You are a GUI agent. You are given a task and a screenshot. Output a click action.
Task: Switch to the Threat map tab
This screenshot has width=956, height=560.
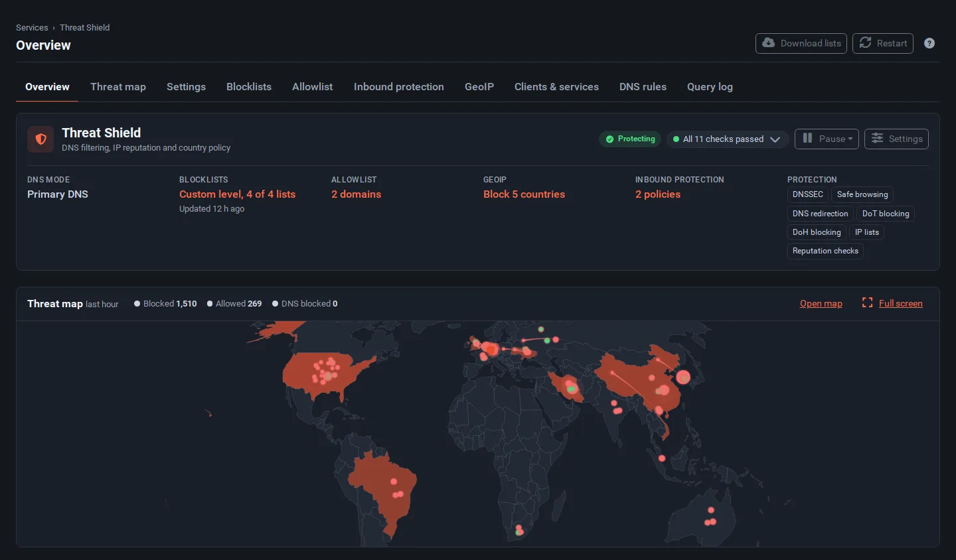(118, 87)
